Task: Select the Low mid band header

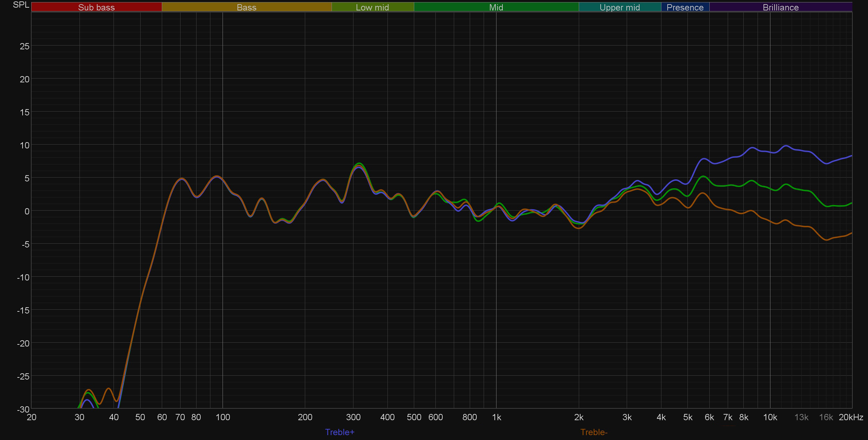Action: coord(372,7)
